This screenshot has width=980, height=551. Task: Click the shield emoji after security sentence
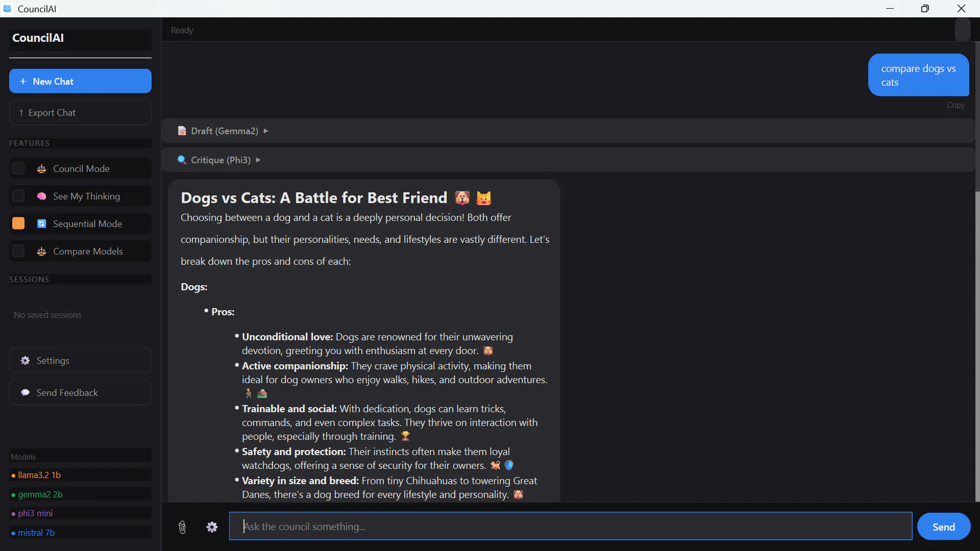pyautogui.click(x=509, y=465)
